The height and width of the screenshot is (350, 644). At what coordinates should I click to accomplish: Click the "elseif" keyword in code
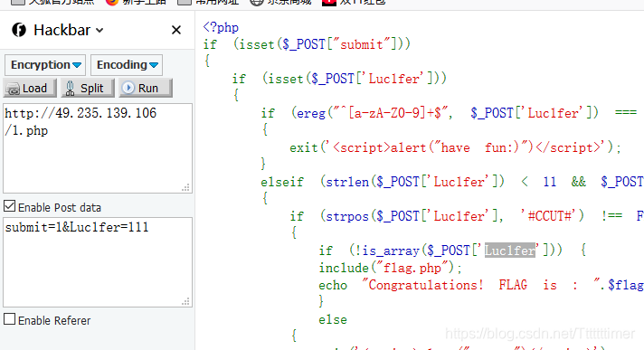[x=282, y=182]
